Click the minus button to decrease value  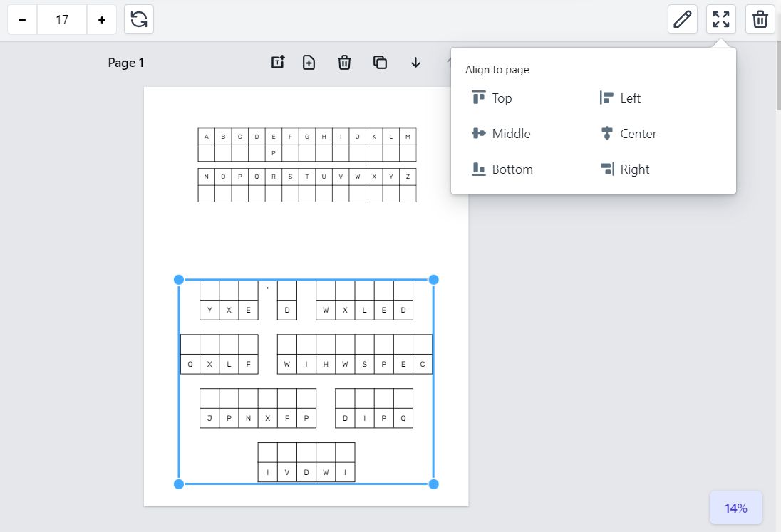pyautogui.click(x=22, y=20)
